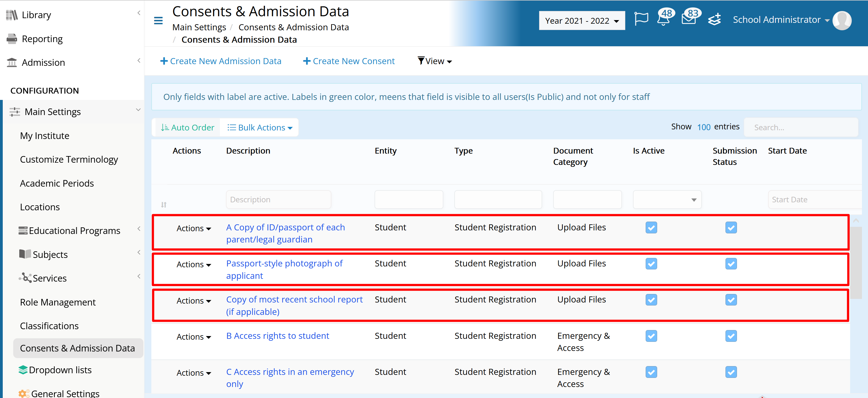The width and height of the screenshot is (868, 398).
Task: Toggle Is Active for B Access rights
Action: point(651,336)
